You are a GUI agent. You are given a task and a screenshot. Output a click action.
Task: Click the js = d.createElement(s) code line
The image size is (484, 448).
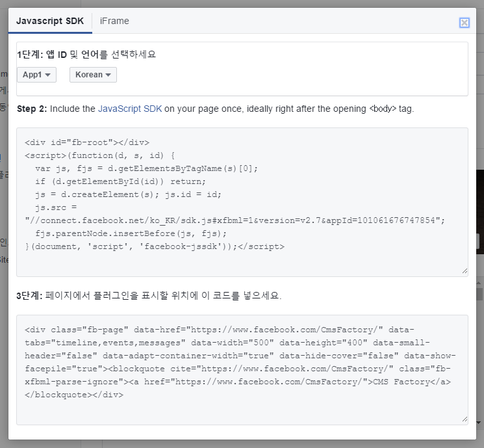point(128,194)
